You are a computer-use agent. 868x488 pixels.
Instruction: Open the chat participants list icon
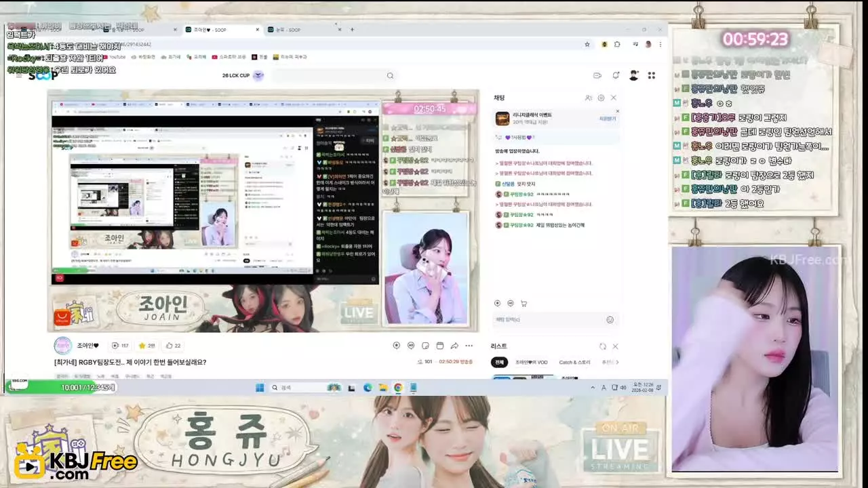589,98
